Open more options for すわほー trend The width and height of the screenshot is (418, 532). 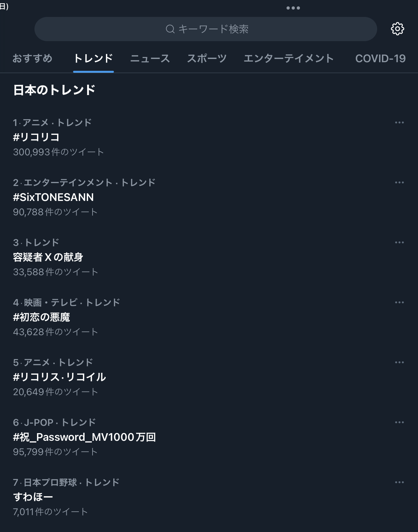399,482
